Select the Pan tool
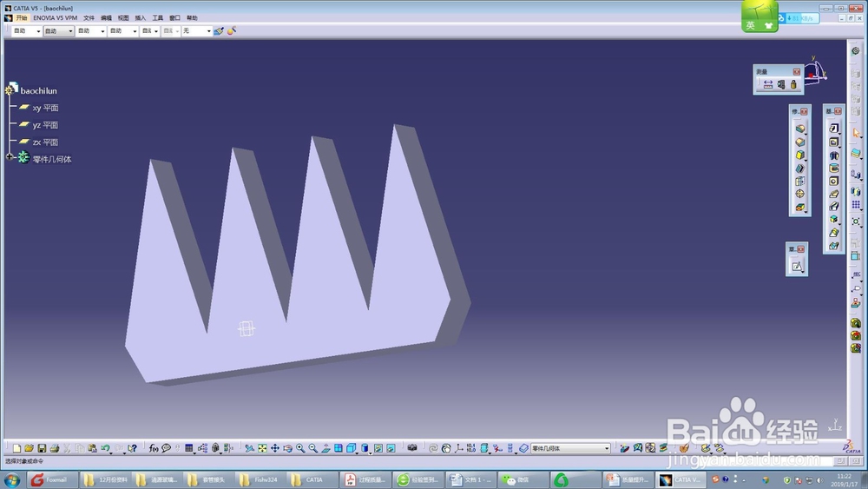 click(274, 448)
